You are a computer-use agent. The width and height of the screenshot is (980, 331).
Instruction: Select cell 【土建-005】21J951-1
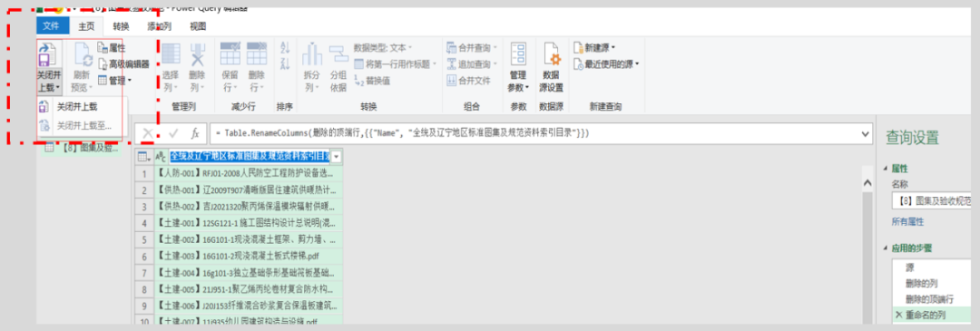[x=248, y=289]
